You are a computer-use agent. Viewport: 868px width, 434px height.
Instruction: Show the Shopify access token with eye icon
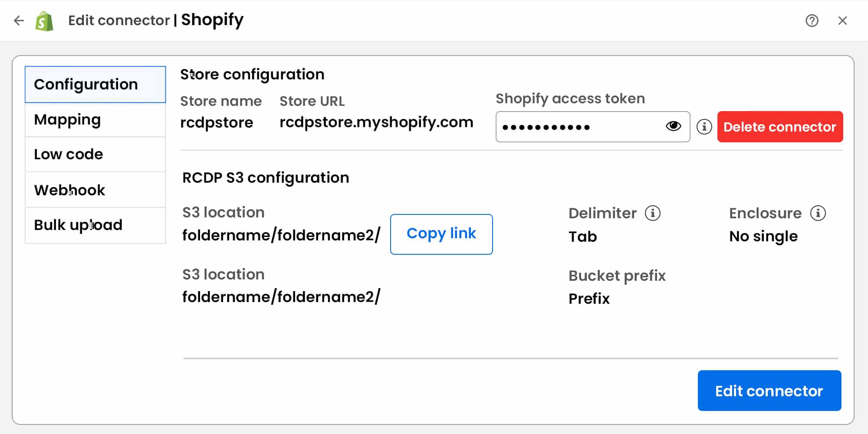click(x=673, y=126)
